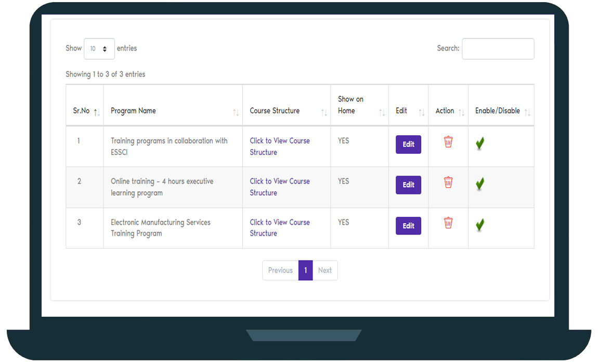Sort by Action column arrows
Viewport: 598px width, 364px height.
pyautogui.click(x=461, y=112)
